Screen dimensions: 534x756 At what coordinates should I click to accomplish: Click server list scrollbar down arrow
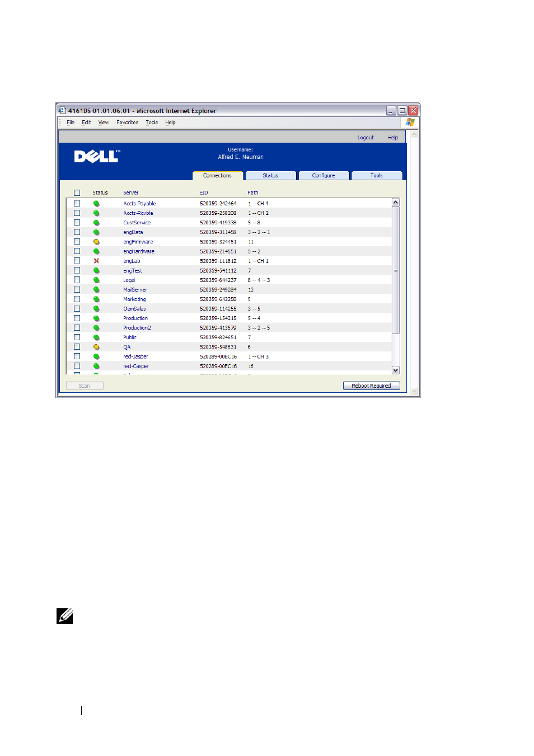pos(396,370)
